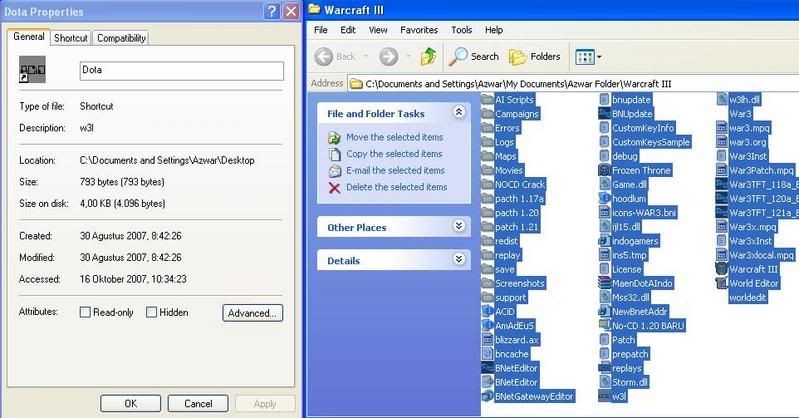Select the BNetGatewayEditor icon

(x=488, y=396)
